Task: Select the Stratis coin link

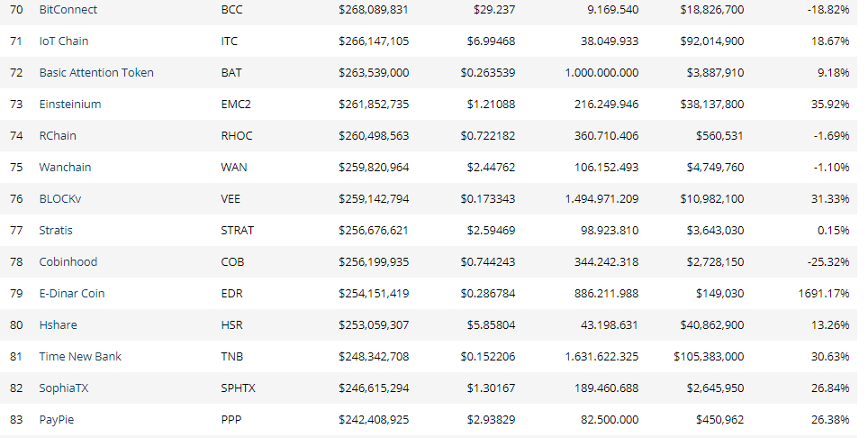Action: pos(56,231)
